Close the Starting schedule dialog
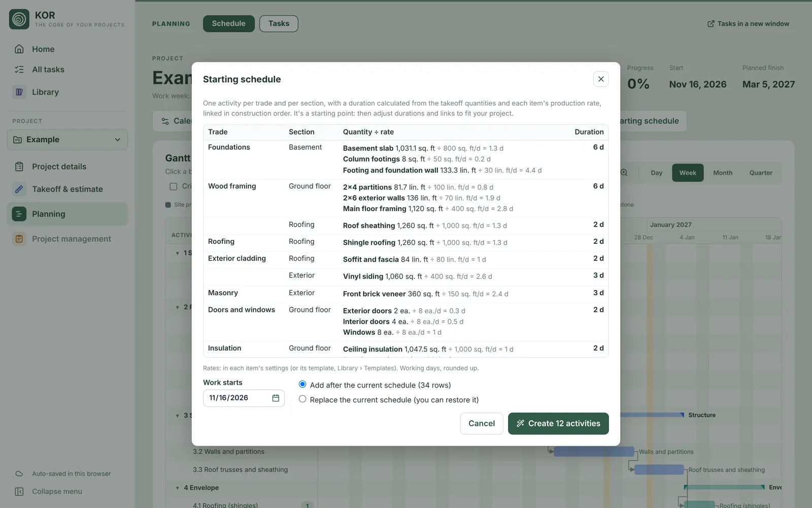 pos(601,79)
